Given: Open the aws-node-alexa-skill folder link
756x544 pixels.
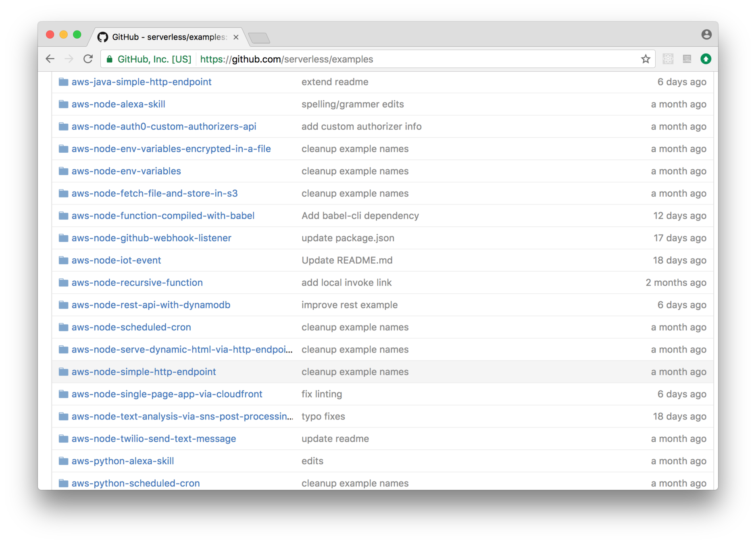Looking at the screenshot, I should pyautogui.click(x=119, y=104).
